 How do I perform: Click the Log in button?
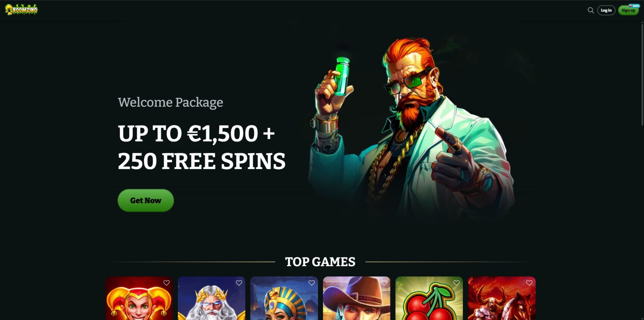tap(606, 10)
